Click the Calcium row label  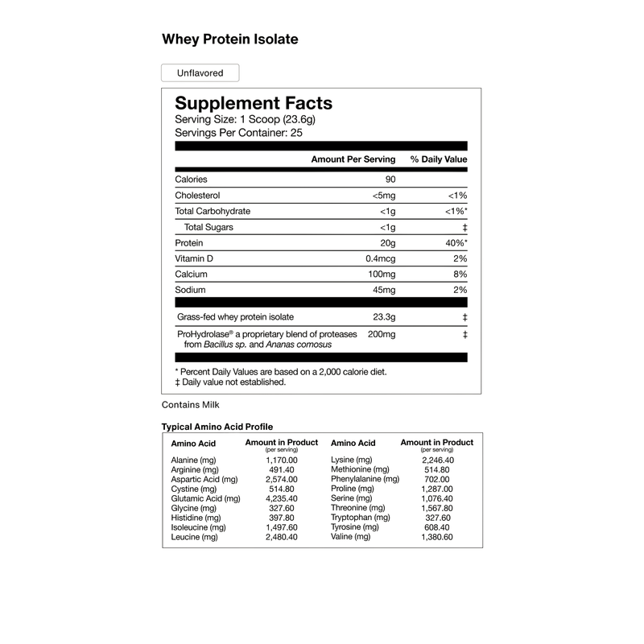pyautogui.click(x=191, y=275)
